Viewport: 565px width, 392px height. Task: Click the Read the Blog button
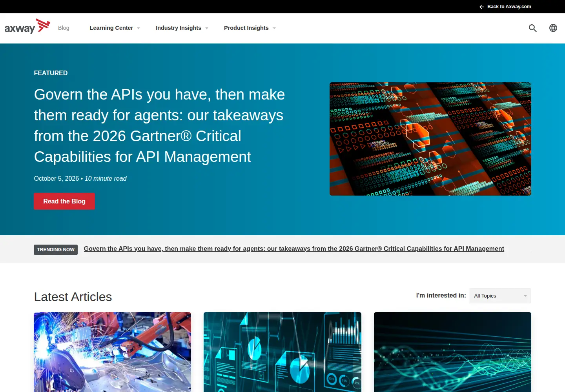(x=64, y=201)
